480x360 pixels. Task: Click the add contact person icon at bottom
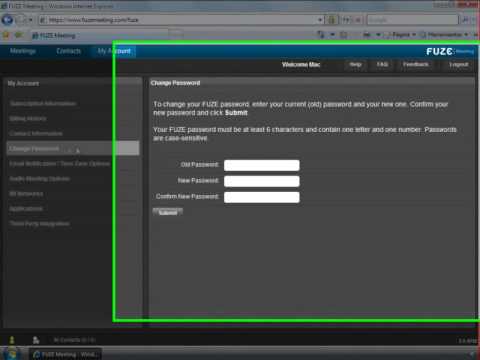tap(36, 340)
